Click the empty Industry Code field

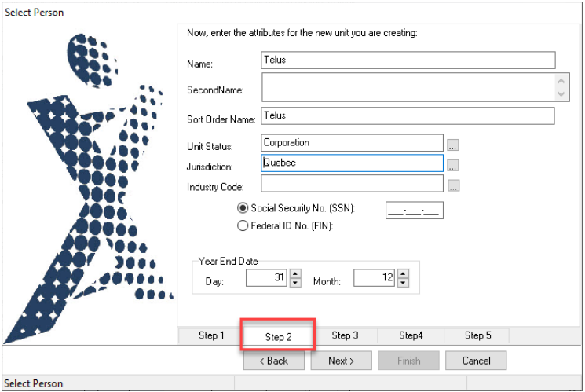(353, 184)
